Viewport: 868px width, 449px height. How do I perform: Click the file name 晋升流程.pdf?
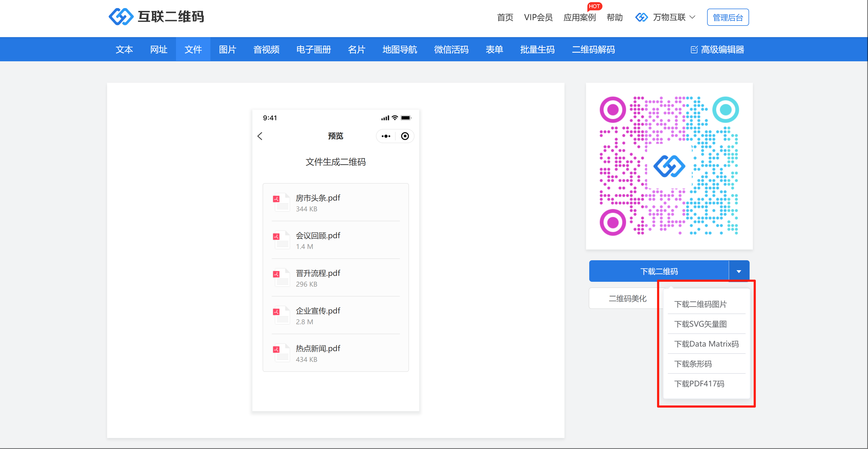318,273
